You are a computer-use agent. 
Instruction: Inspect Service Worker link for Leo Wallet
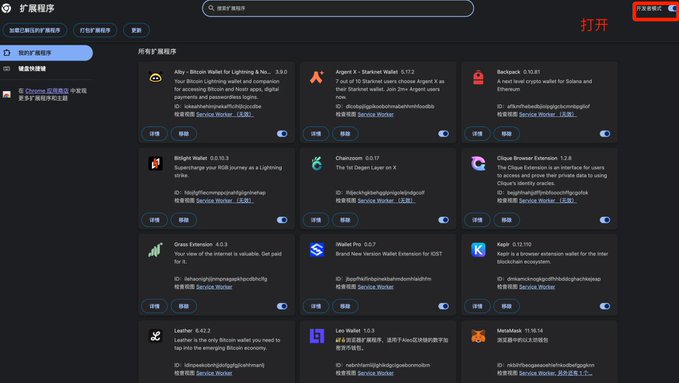[x=375, y=373]
